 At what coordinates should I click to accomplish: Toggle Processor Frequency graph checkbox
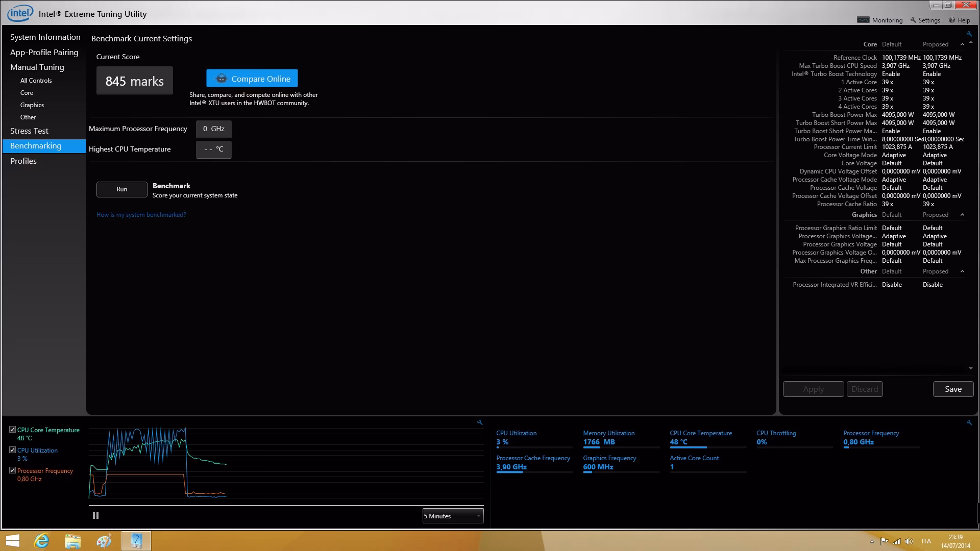[x=13, y=470]
